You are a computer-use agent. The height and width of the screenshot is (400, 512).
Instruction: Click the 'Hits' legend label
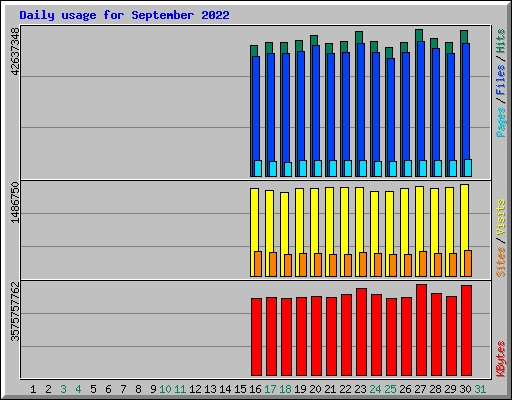coord(501,41)
